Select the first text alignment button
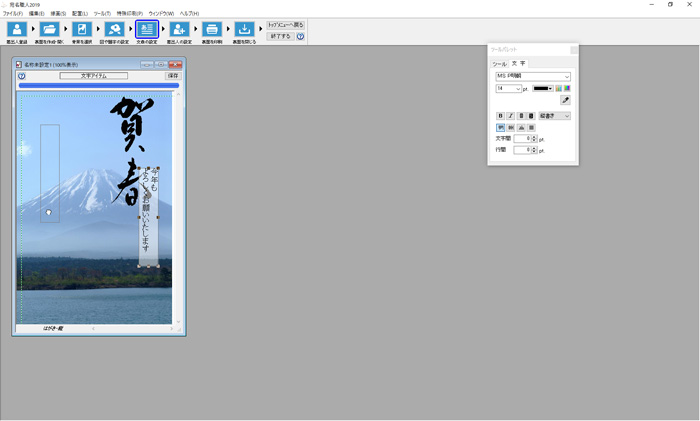Screen dimensions: 700x421 501,127
